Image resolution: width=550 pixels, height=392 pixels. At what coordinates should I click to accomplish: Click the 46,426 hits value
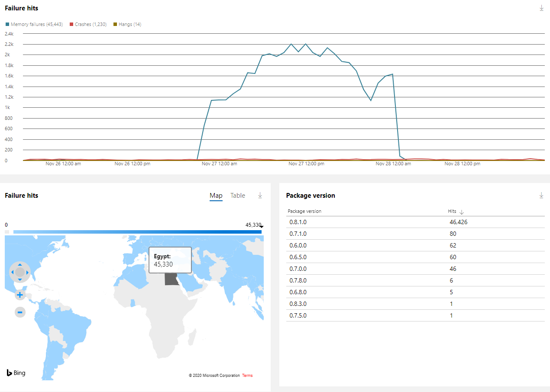pos(459,222)
